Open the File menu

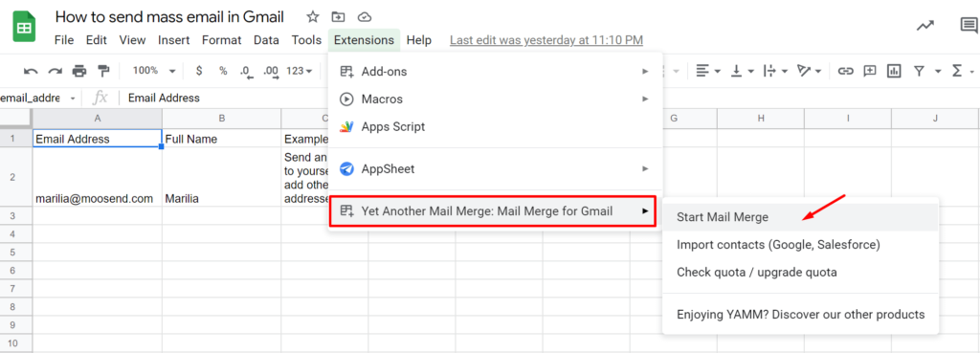[x=64, y=40]
